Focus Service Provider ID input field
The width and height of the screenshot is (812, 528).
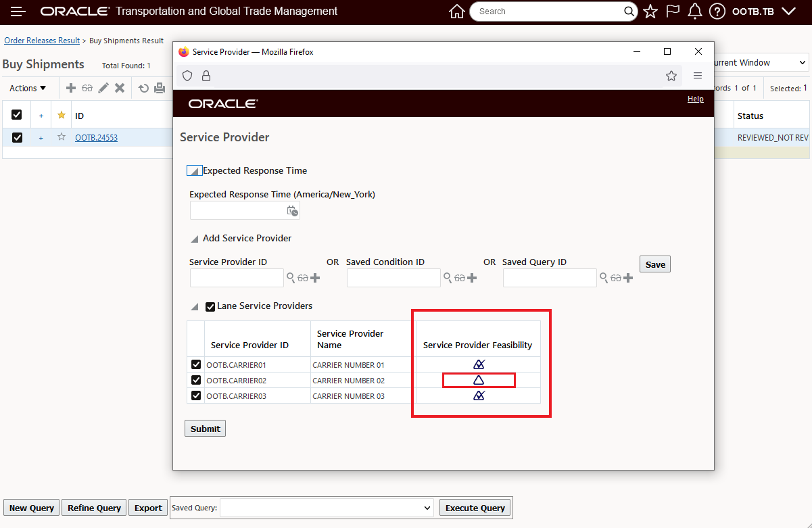(x=237, y=278)
